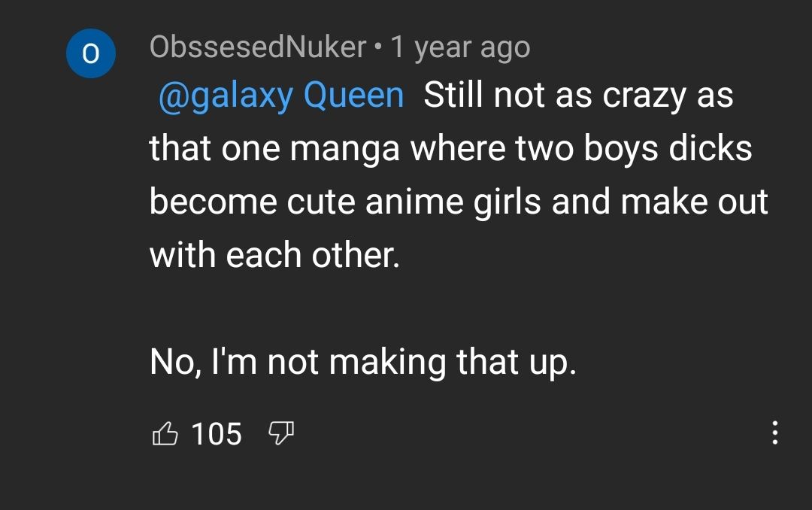Click the line starting 'that one manga where'

[450, 149]
